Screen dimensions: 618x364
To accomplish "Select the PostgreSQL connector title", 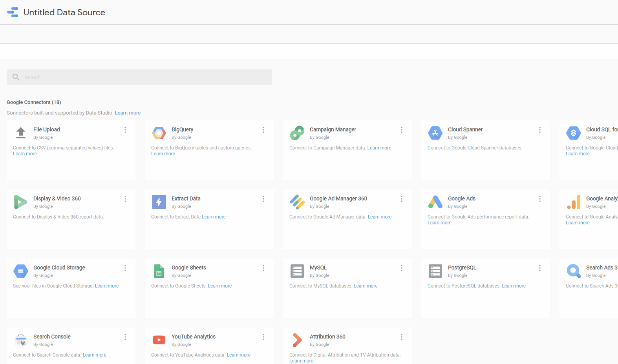I will [x=462, y=268].
